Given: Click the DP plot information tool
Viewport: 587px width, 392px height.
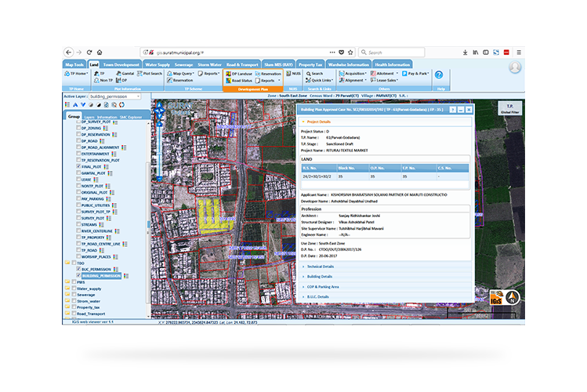Looking at the screenshot, I should (121, 80).
